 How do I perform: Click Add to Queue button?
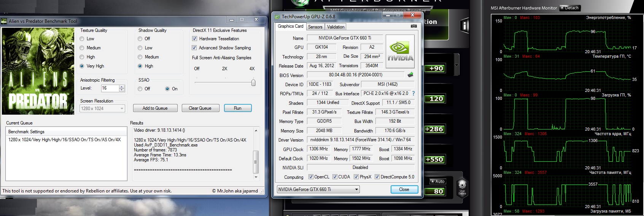(155, 108)
